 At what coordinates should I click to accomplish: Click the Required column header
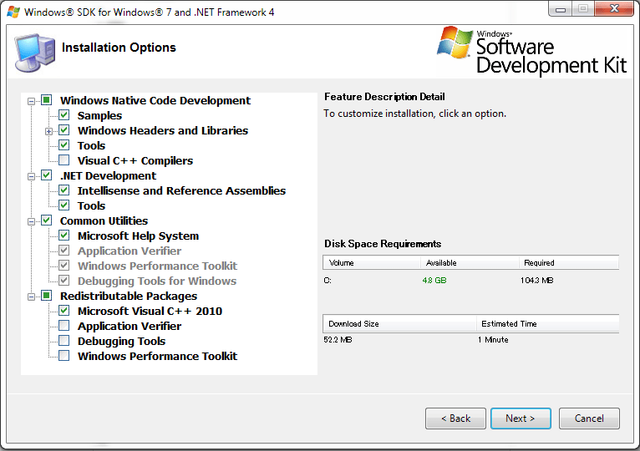(569, 263)
